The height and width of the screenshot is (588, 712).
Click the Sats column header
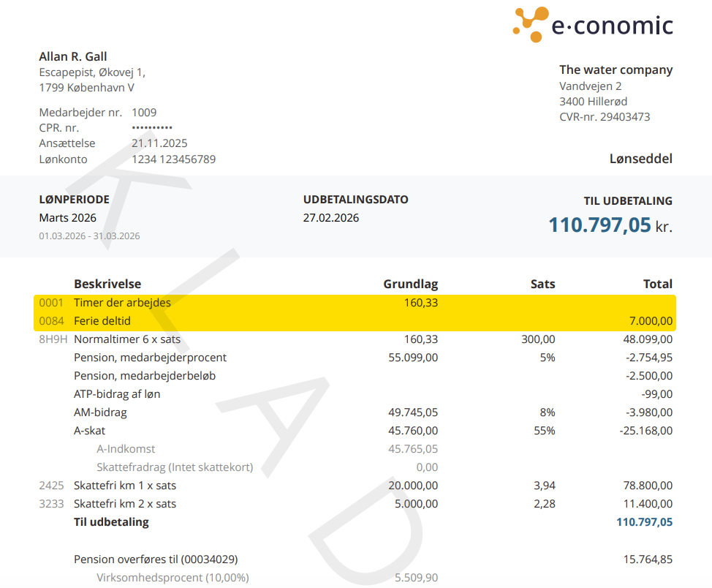coord(542,284)
